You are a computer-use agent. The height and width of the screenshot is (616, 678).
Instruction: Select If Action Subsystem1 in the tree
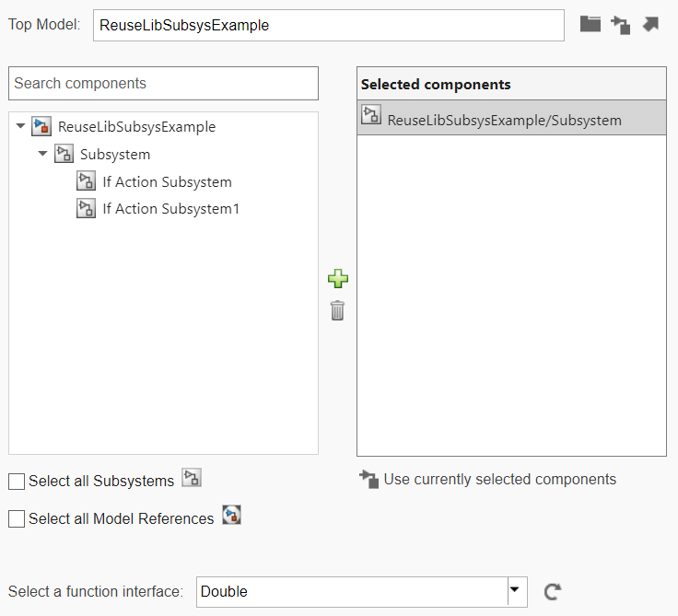coord(170,209)
